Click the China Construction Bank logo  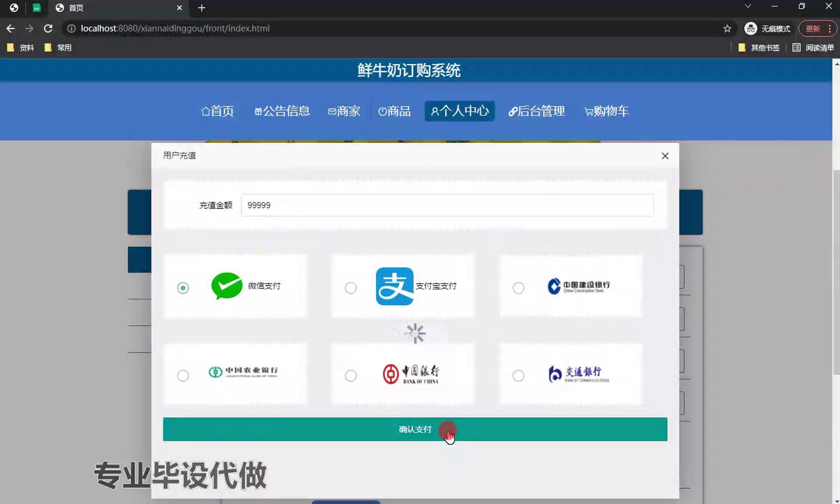578,286
